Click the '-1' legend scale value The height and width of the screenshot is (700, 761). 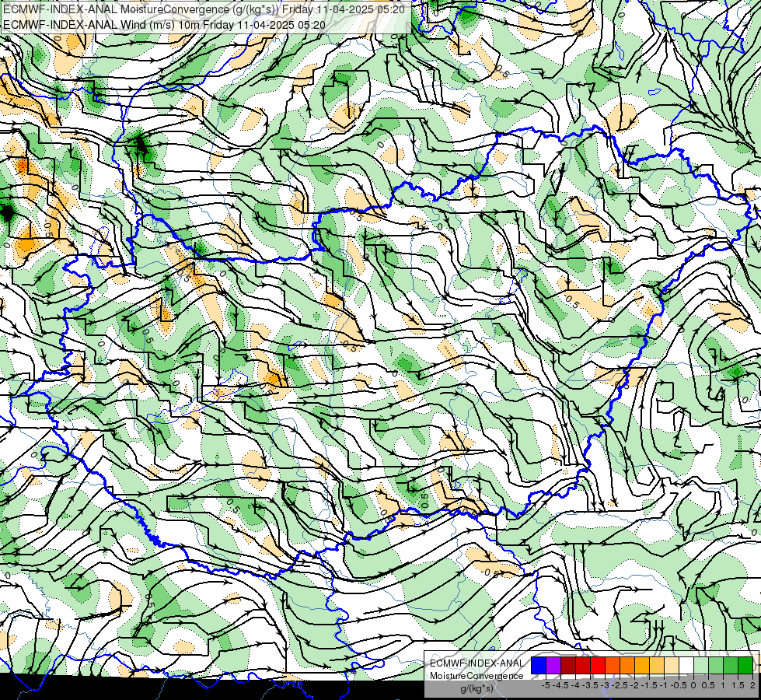click(664, 685)
